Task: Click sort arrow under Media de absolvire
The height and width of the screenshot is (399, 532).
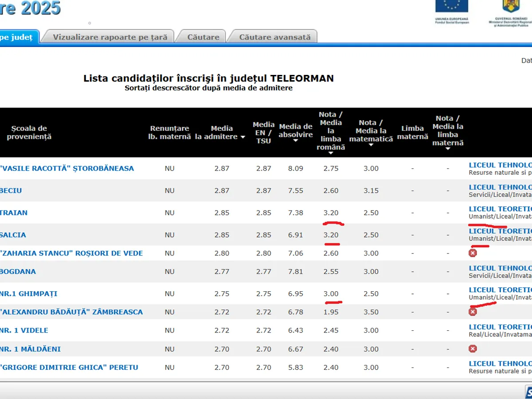Action: click(x=296, y=141)
